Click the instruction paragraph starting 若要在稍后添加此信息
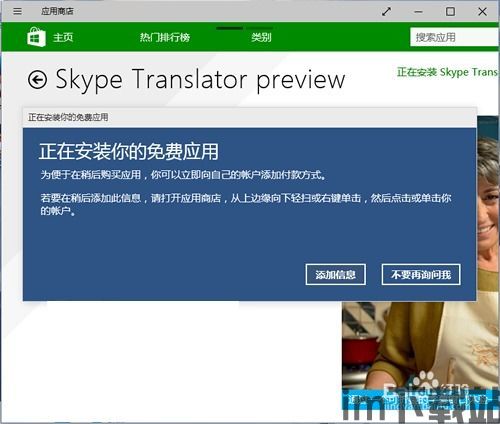Screen dimensions: 500x424 (x=246, y=204)
